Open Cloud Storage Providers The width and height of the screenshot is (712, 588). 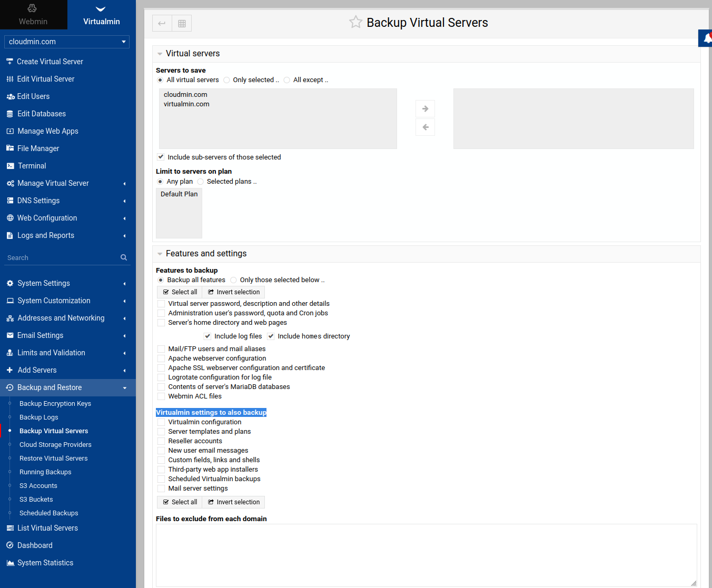55,445
